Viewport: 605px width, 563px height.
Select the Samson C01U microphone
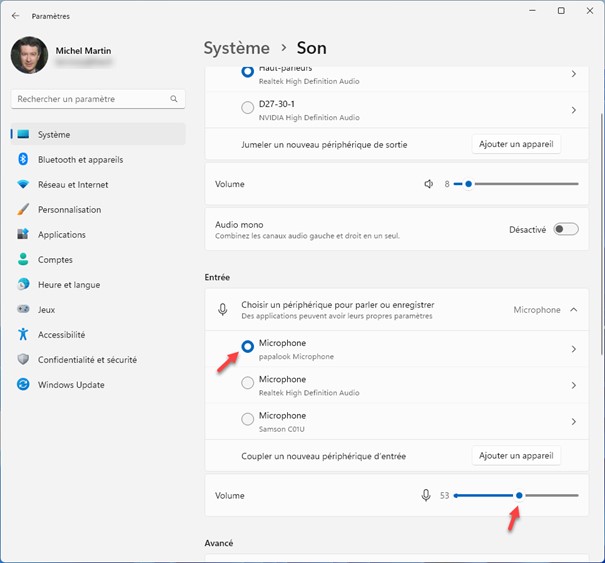(x=248, y=421)
